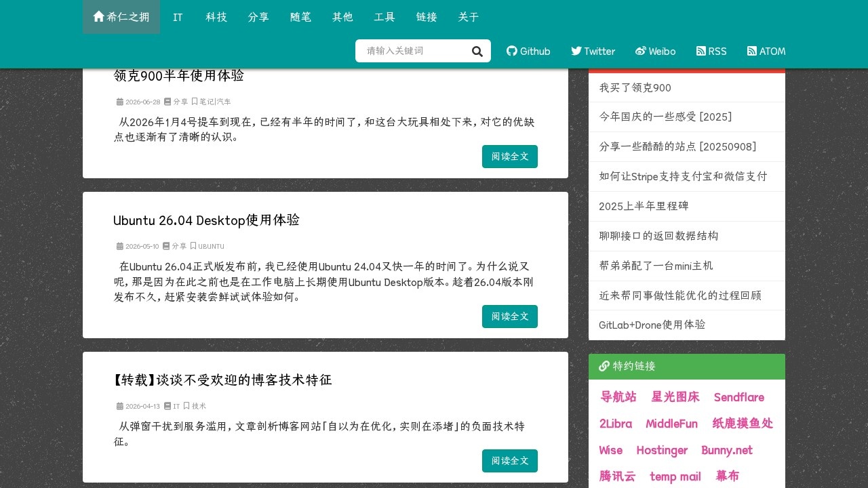Open the 工具 navigation item
Viewport: 868px width, 488px height.
(385, 17)
